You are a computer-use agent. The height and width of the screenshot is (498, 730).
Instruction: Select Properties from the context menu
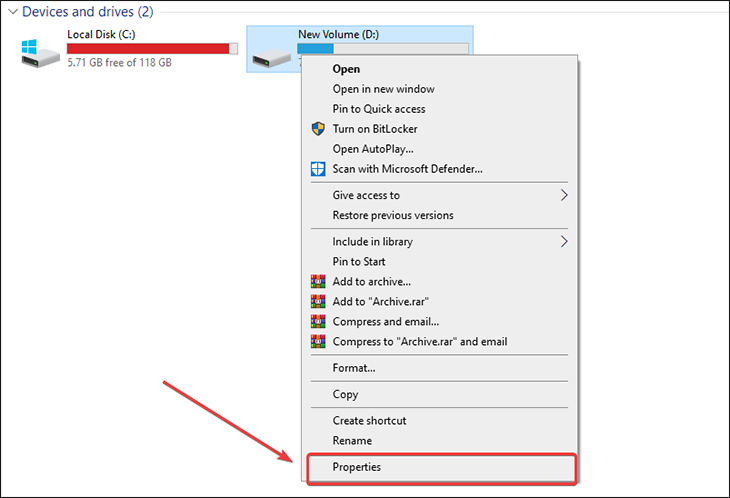357,467
